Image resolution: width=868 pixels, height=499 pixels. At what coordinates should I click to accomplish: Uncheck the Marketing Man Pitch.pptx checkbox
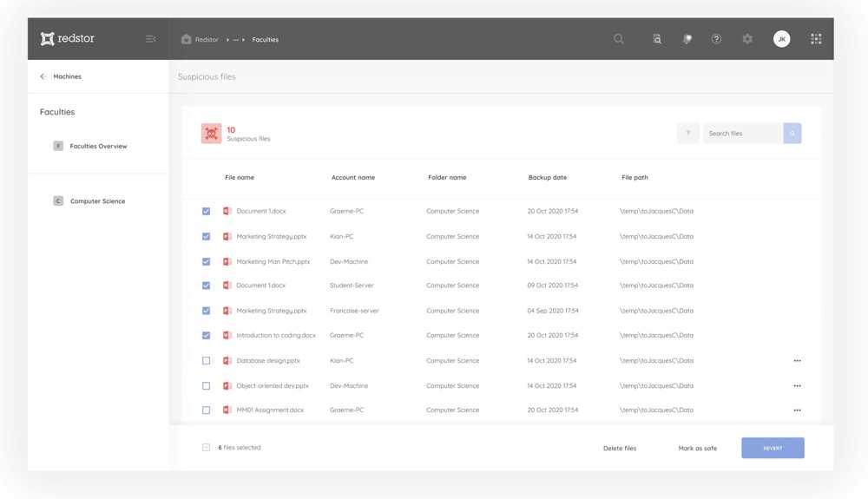(206, 261)
